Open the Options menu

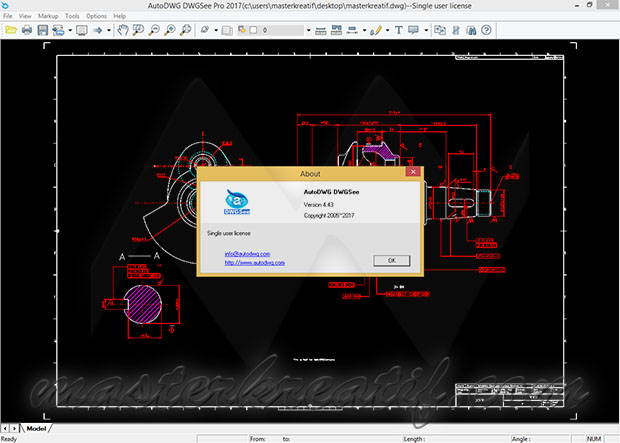coord(96,16)
